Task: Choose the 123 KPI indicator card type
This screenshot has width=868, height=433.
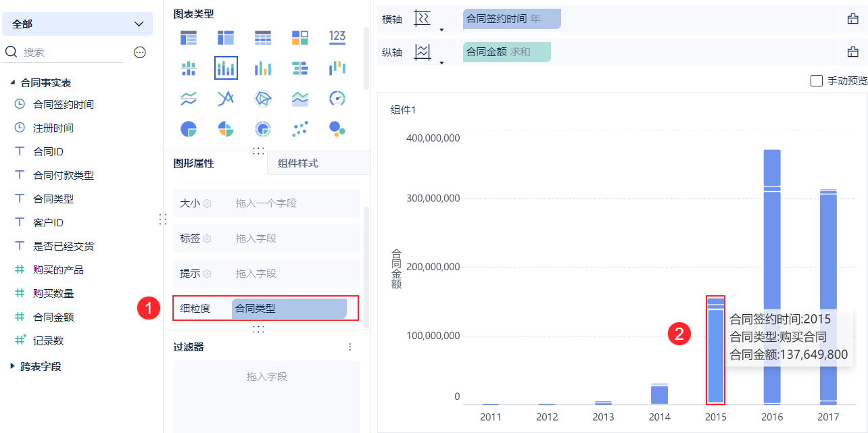Action: (x=337, y=37)
